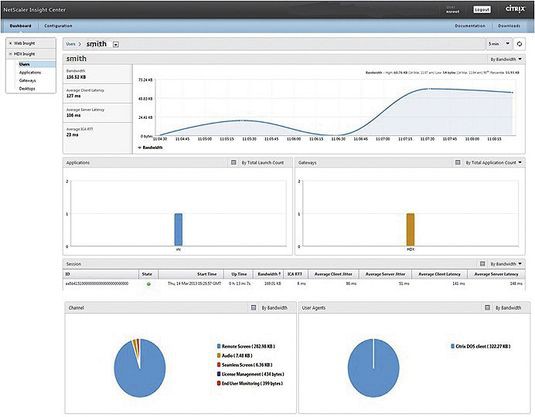
Task: Open Channel By Bandwidth selector
Action: point(274,308)
